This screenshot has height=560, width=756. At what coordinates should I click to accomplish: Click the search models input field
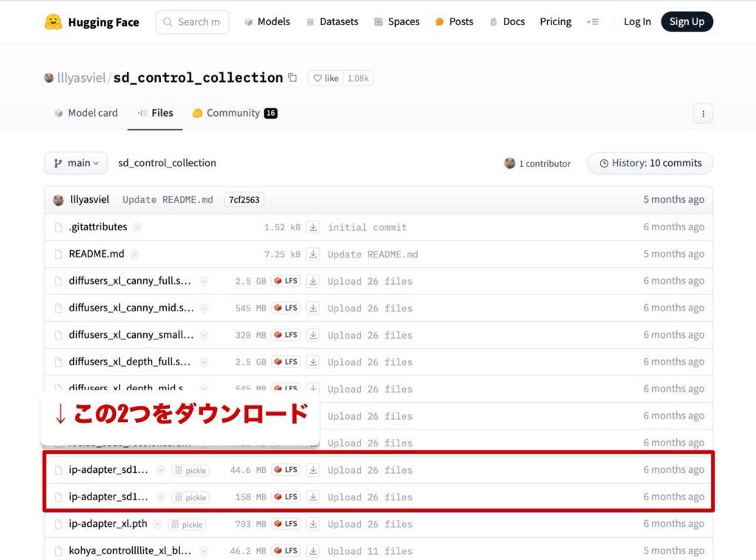198,22
